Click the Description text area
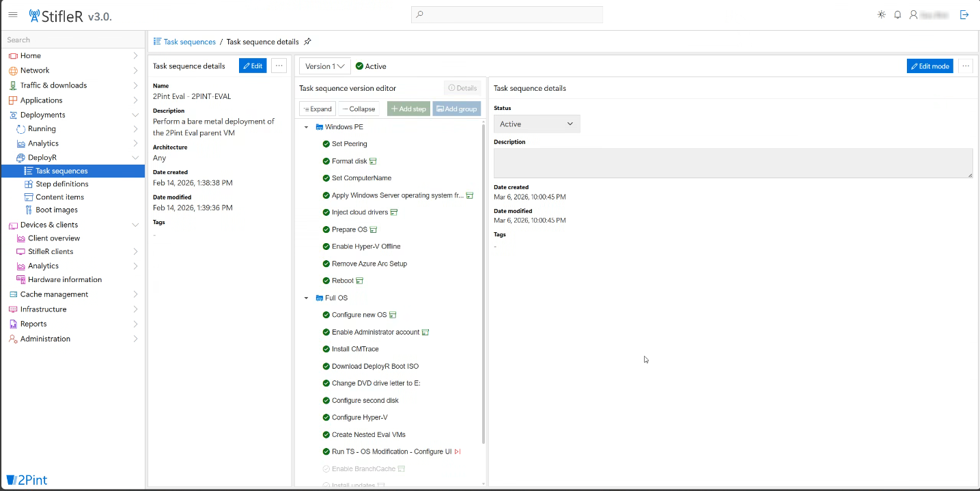Viewport: 980px width, 491px height. tap(733, 163)
